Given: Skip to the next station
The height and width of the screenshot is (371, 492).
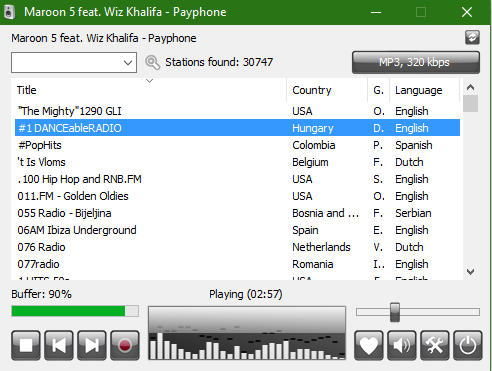Looking at the screenshot, I should [92, 345].
